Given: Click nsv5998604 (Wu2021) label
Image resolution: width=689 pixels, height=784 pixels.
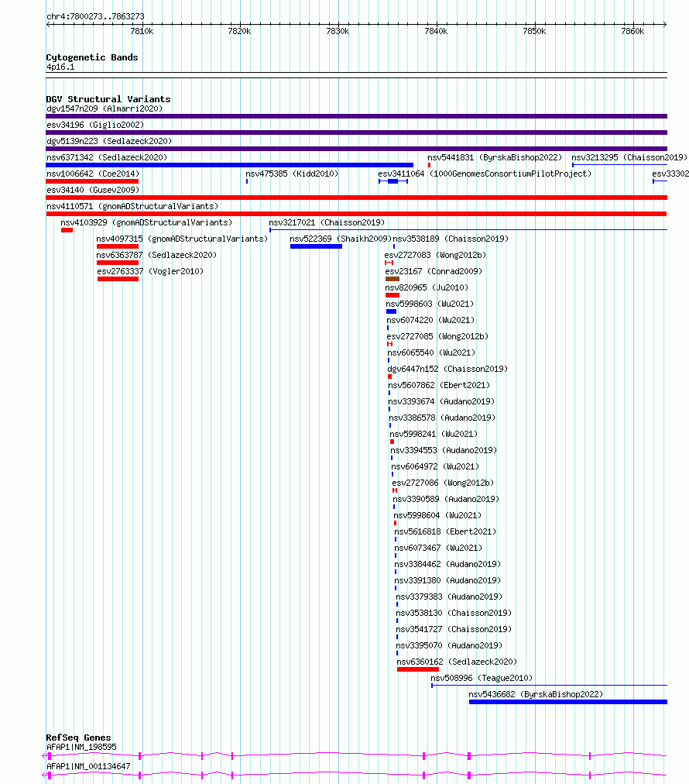Looking at the screenshot, I should coord(437,515).
